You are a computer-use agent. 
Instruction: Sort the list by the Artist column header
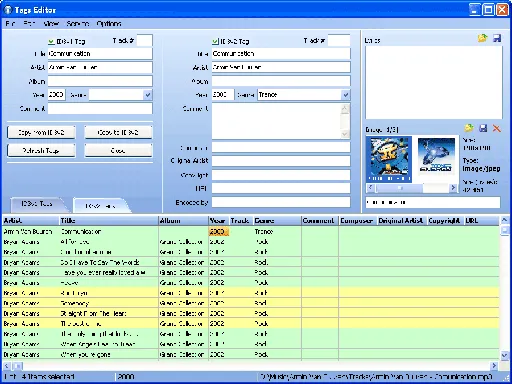click(x=30, y=221)
